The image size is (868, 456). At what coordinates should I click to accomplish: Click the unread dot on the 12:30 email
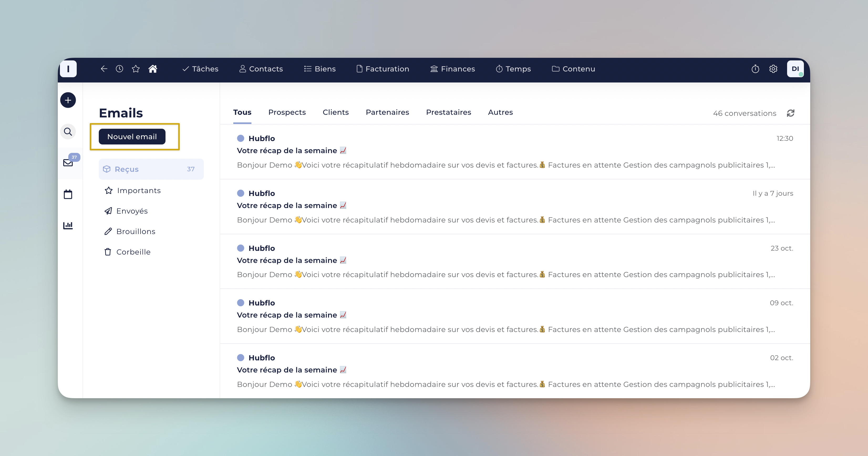241,138
